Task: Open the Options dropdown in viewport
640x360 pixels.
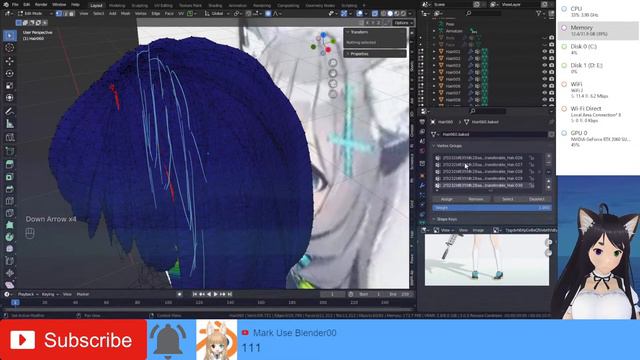Action: (403, 23)
